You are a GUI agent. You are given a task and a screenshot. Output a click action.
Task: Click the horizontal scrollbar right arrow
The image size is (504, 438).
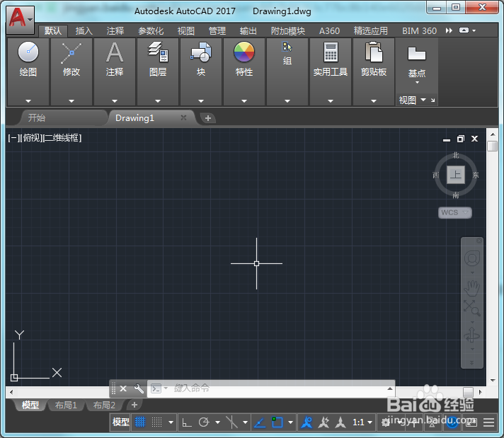[x=481, y=392]
